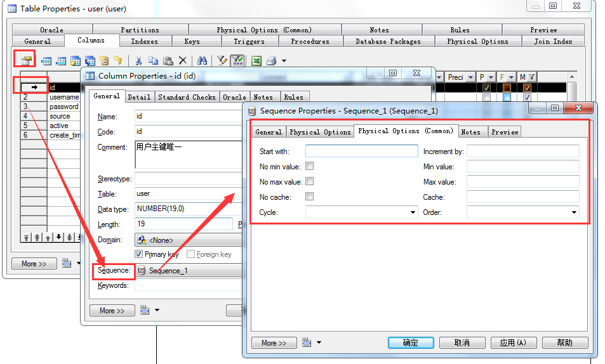
Task: Click the menu icon beside More in Table Properties
Action: (x=67, y=263)
